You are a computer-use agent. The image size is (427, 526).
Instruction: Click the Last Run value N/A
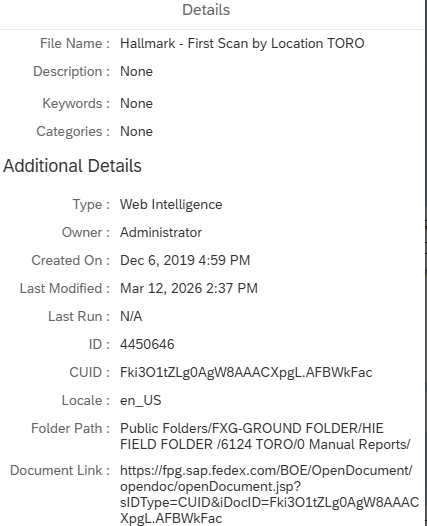coord(131,316)
